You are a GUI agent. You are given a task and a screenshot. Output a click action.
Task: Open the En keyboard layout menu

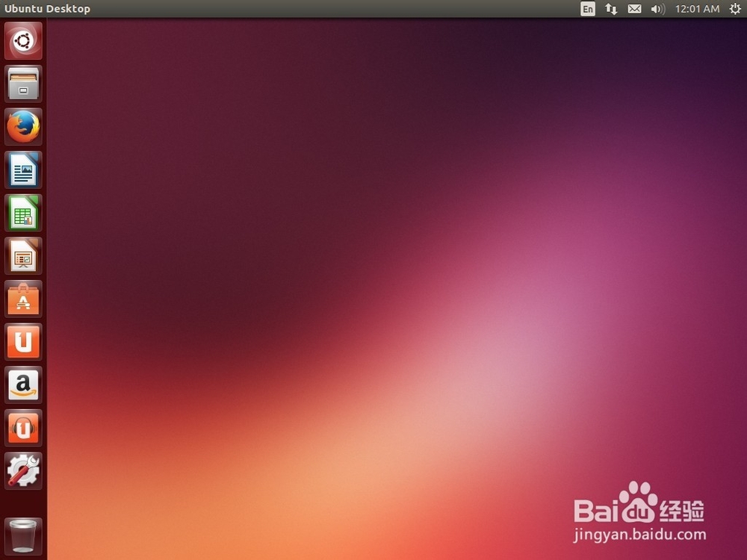pos(588,9)
